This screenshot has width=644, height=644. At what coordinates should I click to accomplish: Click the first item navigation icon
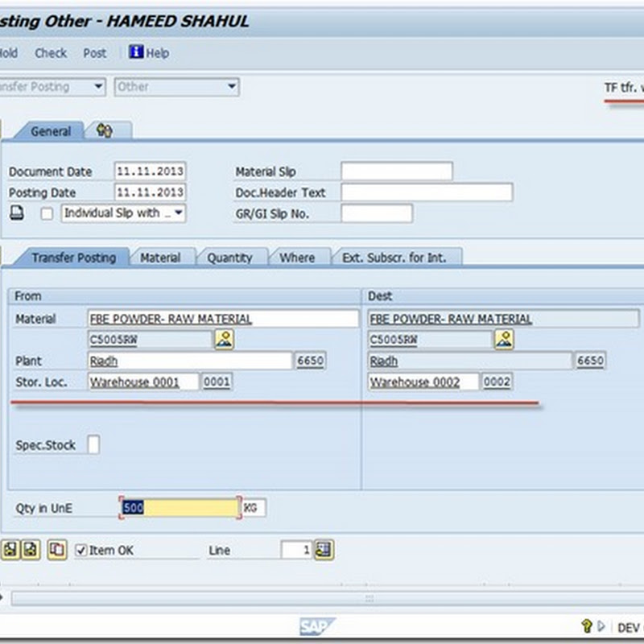point(10,550)
